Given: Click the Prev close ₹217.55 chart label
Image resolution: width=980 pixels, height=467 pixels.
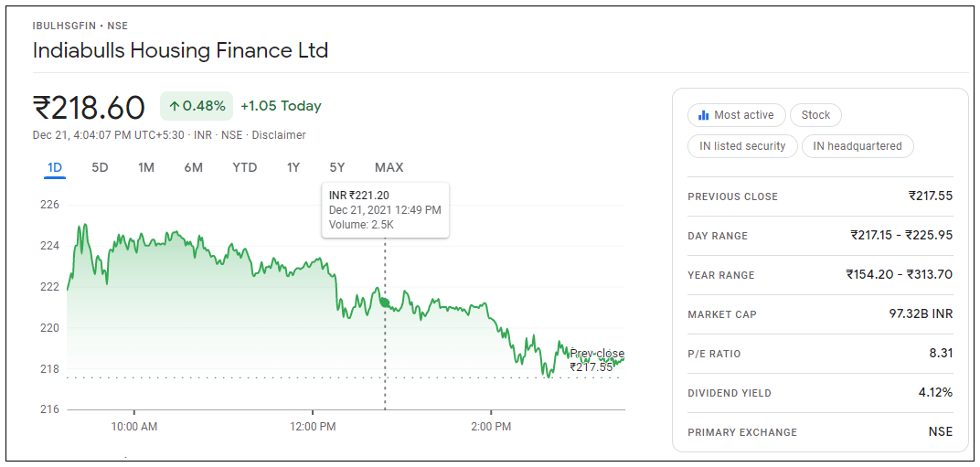Looking at the screenshot, I should [x=597, y=361].
